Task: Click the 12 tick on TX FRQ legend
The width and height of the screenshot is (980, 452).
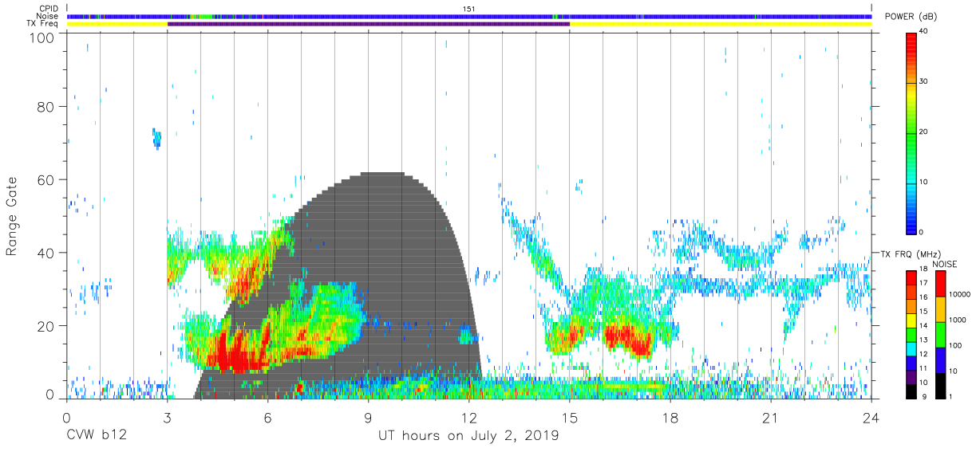Action: coord(922,353)
